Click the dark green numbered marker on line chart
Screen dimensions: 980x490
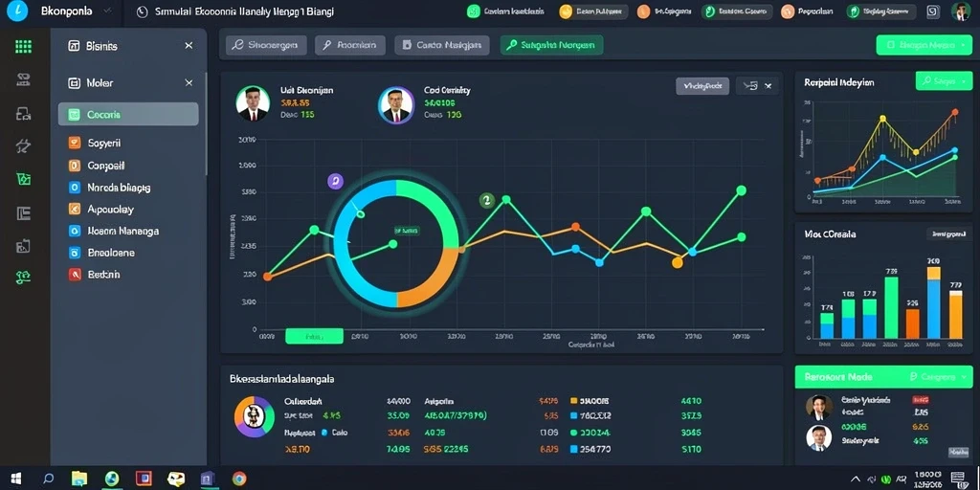point(486,201)
